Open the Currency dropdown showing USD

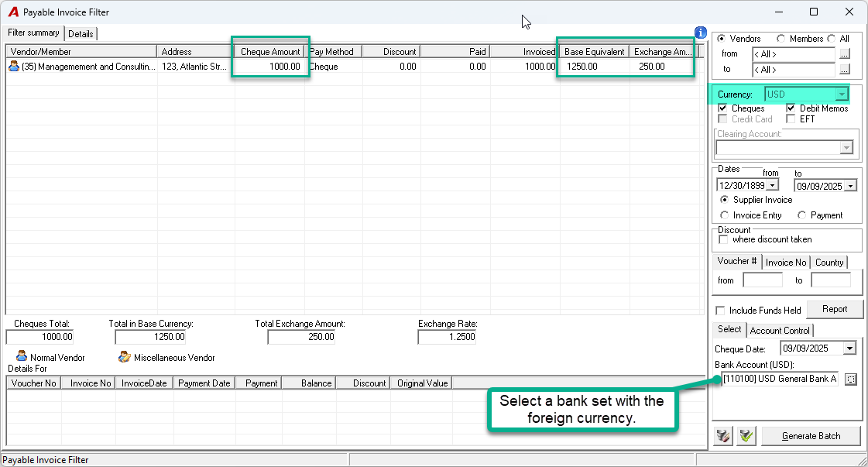click(x=842, y=94)
